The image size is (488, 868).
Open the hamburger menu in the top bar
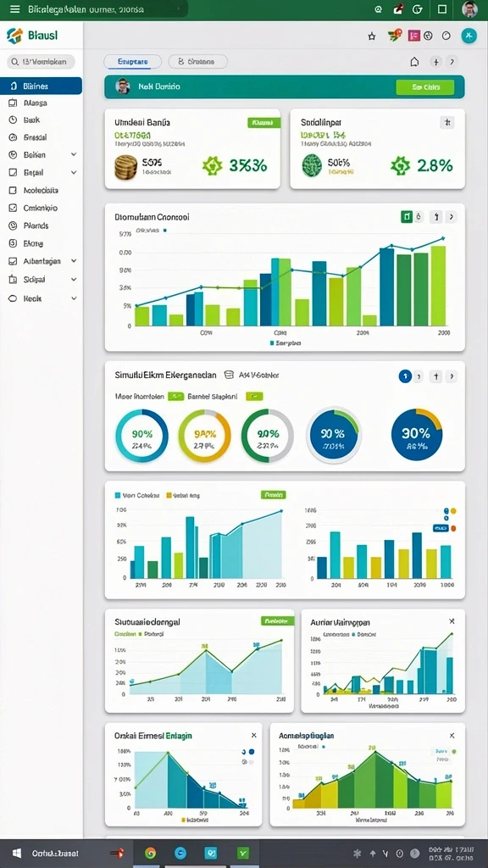point(15,9)
